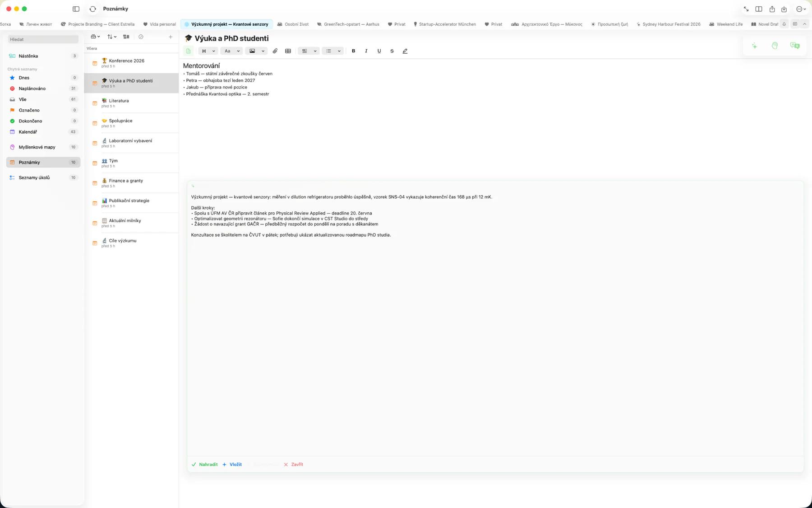
Task: Toggle strikethrough formatting
Action: coord(392,51)
